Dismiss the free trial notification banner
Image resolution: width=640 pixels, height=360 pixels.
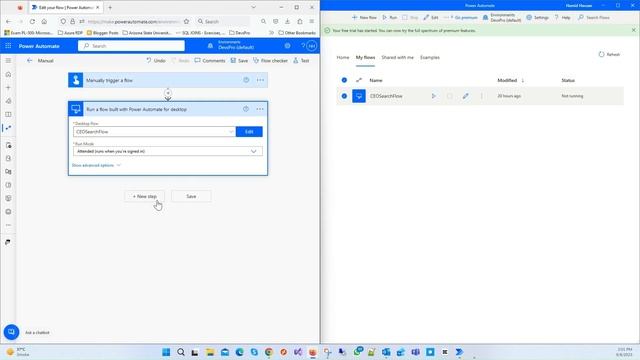point(633,30)
